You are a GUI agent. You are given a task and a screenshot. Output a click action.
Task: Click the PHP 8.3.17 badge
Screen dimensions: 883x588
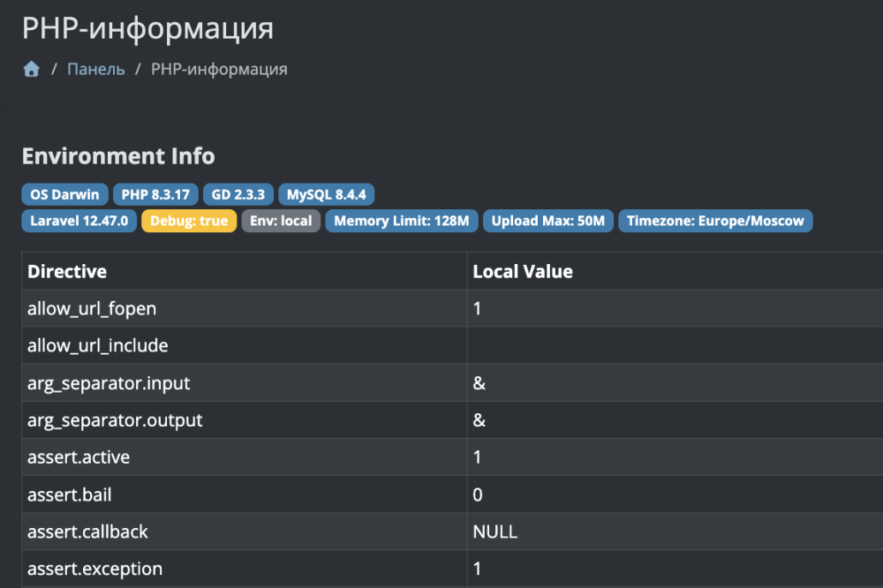(x=155, y=194)
